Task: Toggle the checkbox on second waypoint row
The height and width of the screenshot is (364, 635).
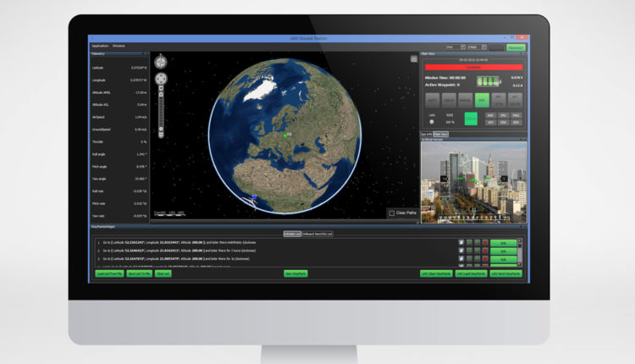Action: (x=461, y=251)
